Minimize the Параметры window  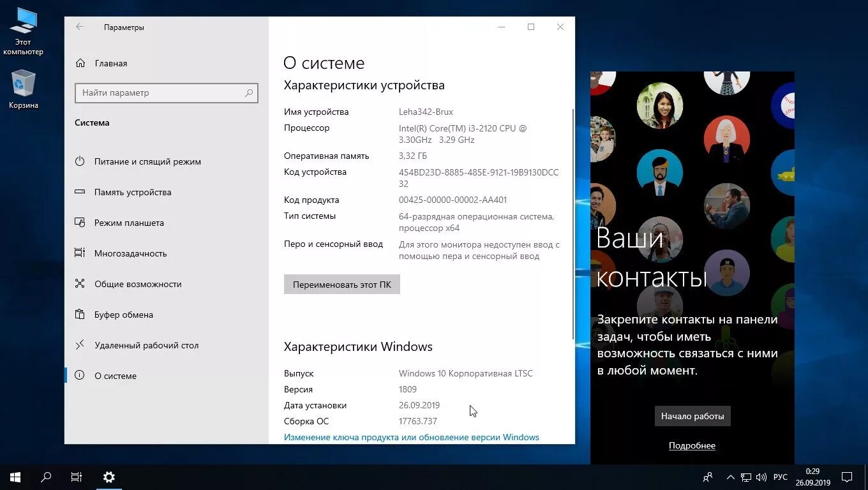pyautogui.click(x=502, y=27)
